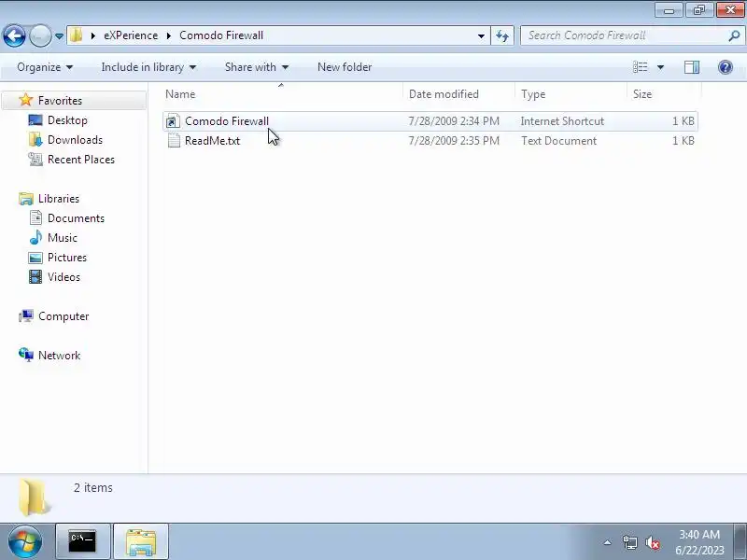
Task: Open the recent pages dropdown arrow
Action: pyautogui.click(x=59, y=36)
